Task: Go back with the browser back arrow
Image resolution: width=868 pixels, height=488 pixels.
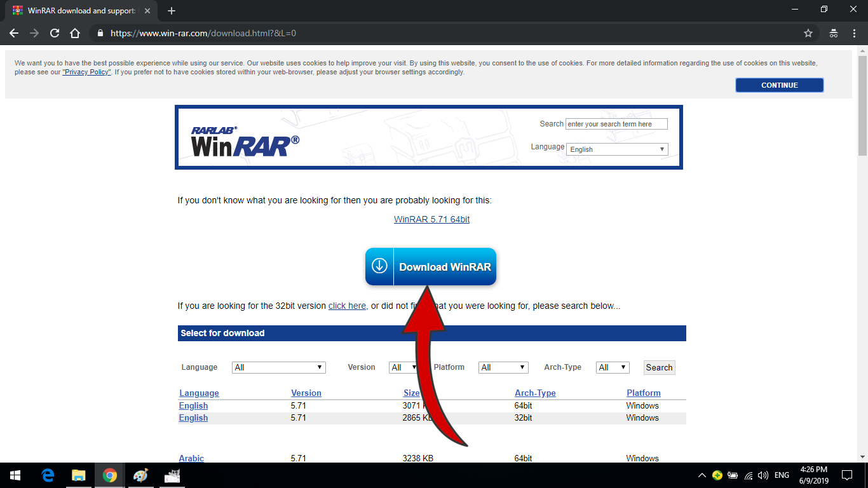Action: click(x=14, y=33)
